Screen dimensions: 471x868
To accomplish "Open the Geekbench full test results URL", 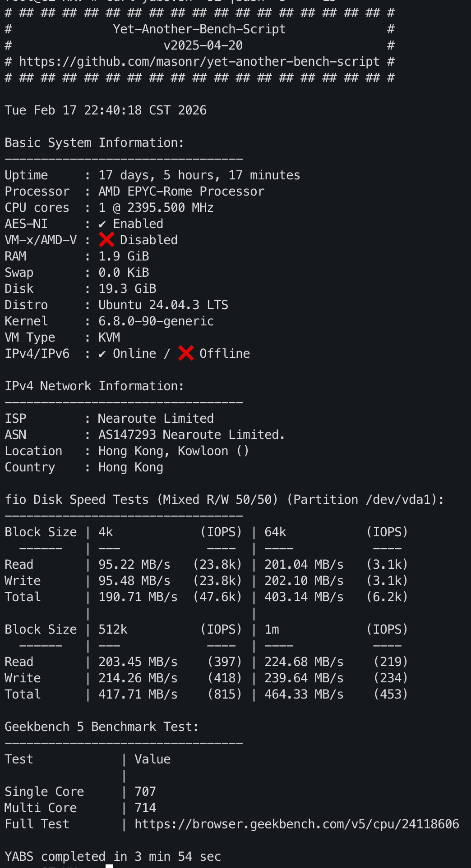I will (x=296, y=824).
